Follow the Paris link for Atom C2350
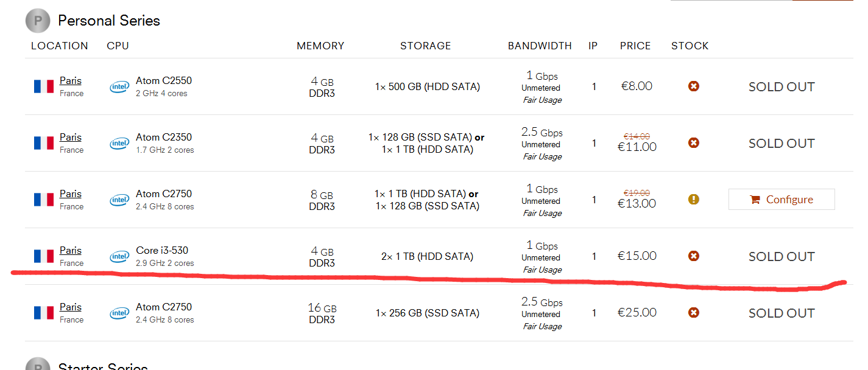Viewport: 868px width, 370px height. click(71, 138)
